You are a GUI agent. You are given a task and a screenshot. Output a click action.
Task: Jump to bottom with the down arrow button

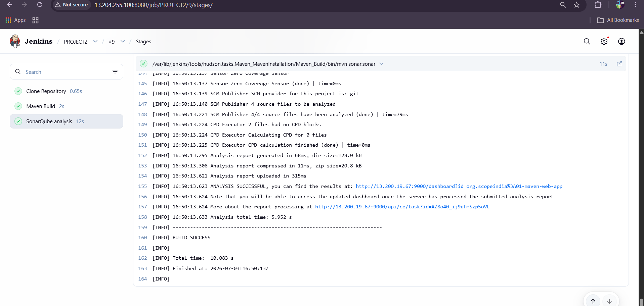coord(609,301)
